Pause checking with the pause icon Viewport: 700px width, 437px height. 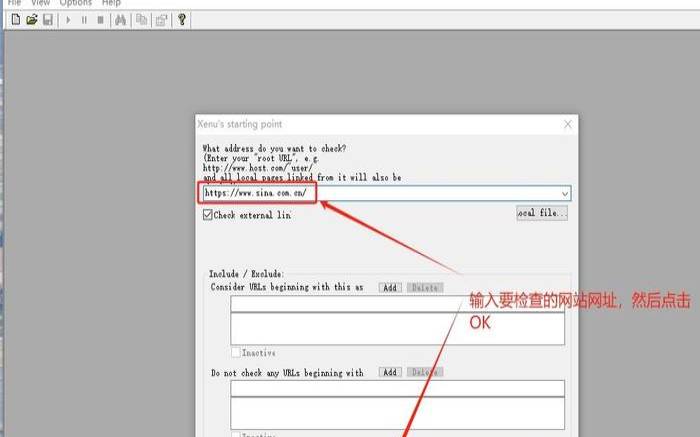tap(84, 20)
